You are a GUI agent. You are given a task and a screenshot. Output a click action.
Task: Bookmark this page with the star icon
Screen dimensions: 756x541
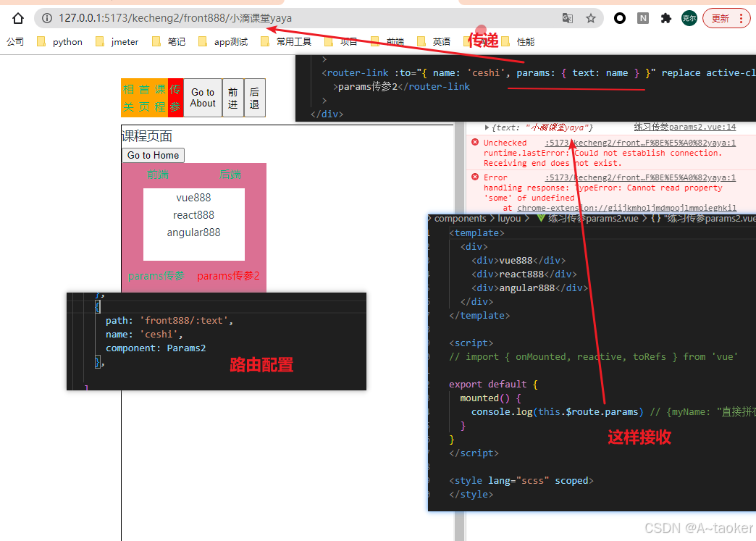pos(591,18)
